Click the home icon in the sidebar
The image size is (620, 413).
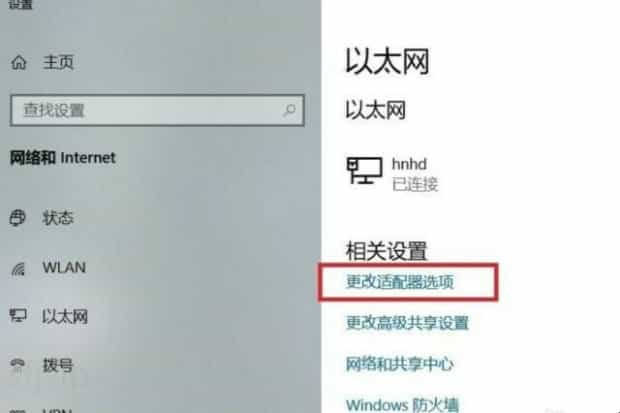tap(19, 63)
